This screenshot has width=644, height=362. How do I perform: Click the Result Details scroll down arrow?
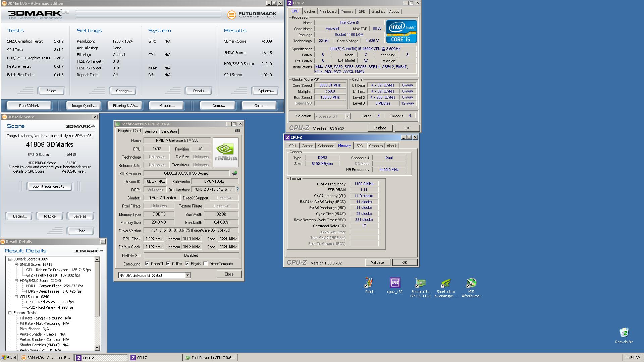pos(97,348)
